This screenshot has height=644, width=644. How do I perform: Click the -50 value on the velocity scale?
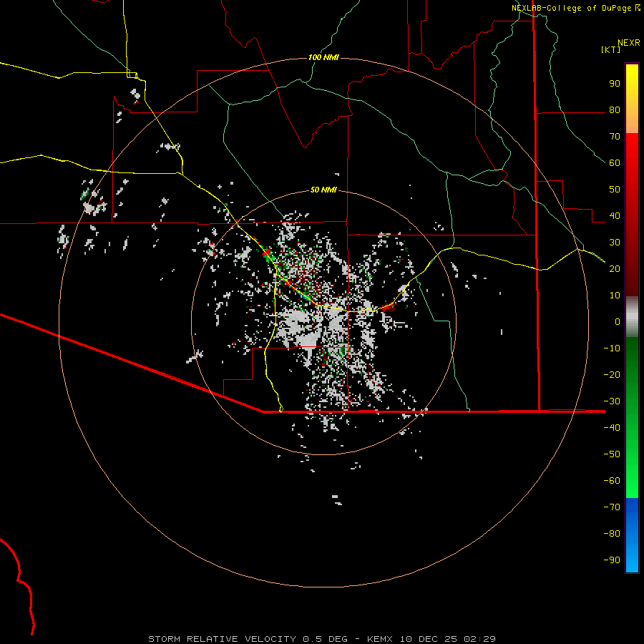612,454
